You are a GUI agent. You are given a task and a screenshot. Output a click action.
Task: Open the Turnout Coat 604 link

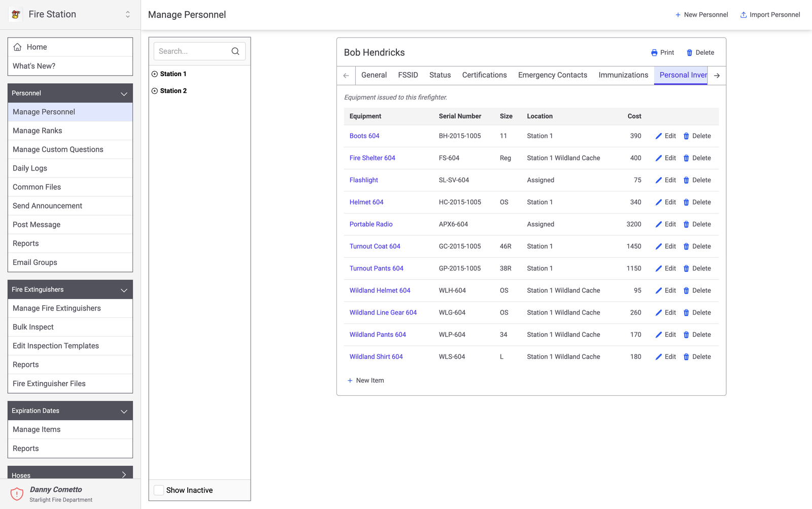coord(375,247)
